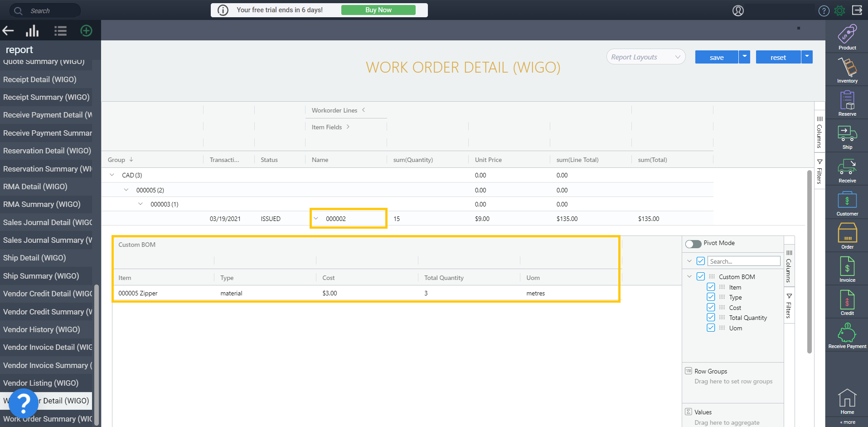Sort by the Unit Price column header
The width and height of the screenshot is (868, 427).
(x=488, y=160)
